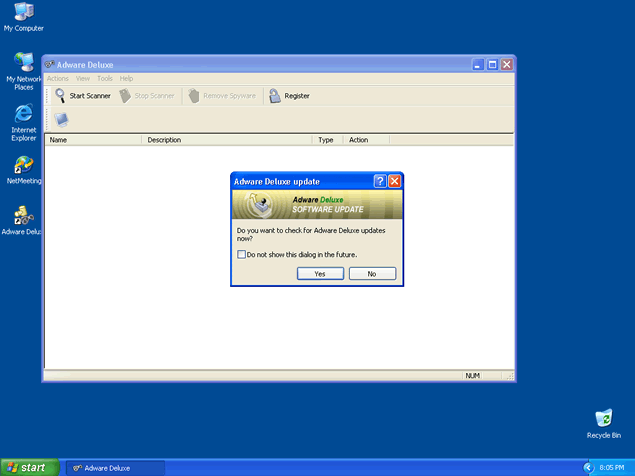Click the help question mark in the update dialog
The height and width of the screenshot is (476, 635).
coord(380,181)
